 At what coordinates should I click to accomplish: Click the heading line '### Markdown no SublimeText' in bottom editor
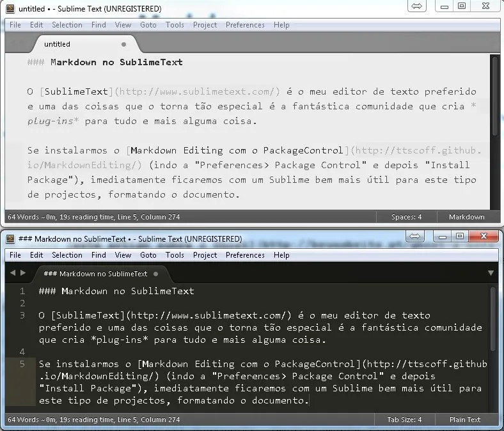[x=116, y=291]
